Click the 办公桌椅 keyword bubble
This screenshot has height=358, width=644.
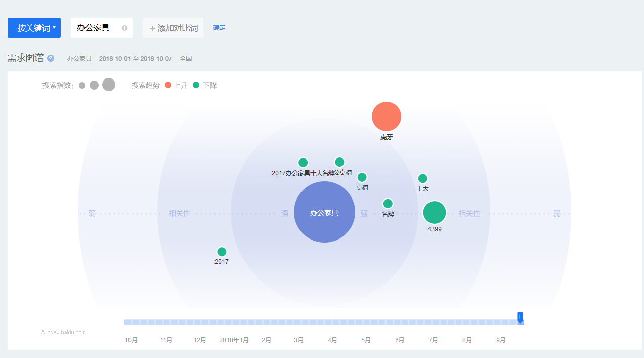[339, 162]
